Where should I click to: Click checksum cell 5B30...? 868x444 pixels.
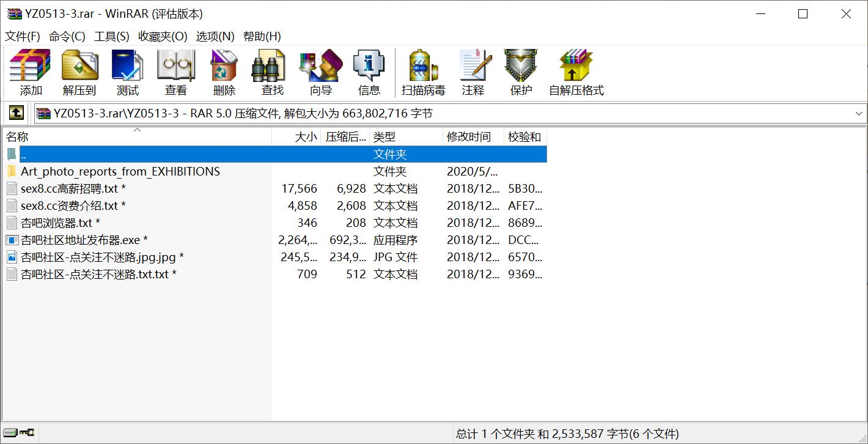525,188
